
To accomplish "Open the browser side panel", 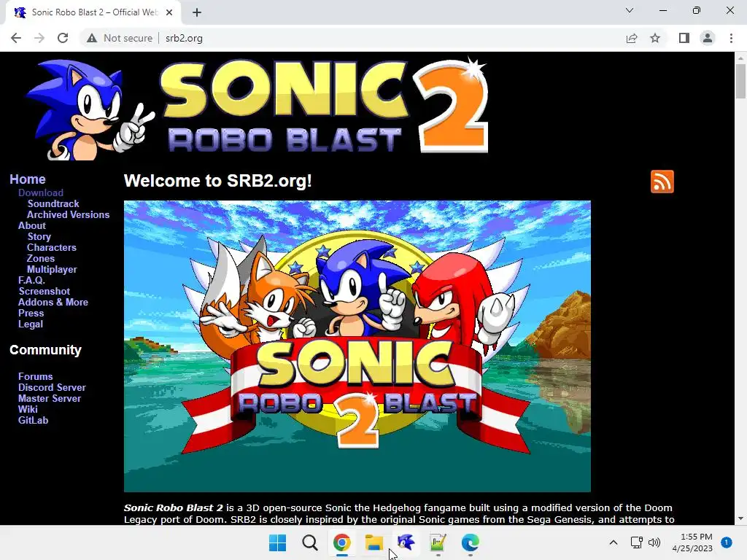I will pyautogui.click(x=684, y=38).
